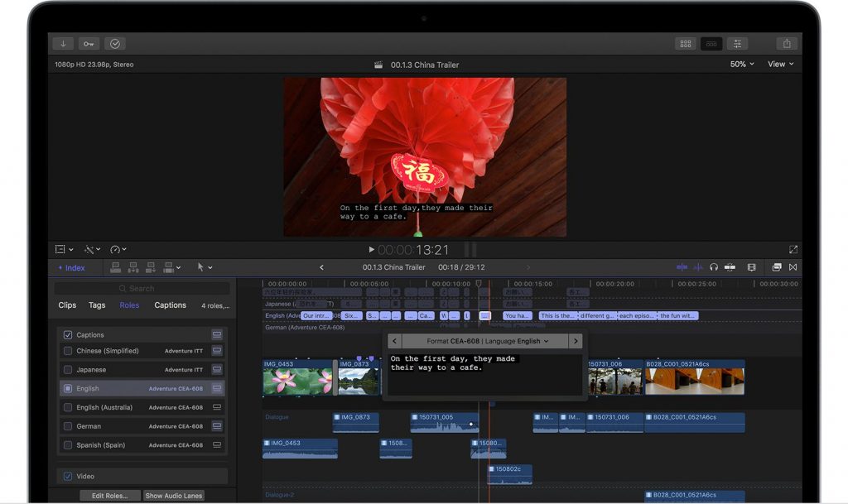Uncheck the Captions role checkbox

(68, 335)
